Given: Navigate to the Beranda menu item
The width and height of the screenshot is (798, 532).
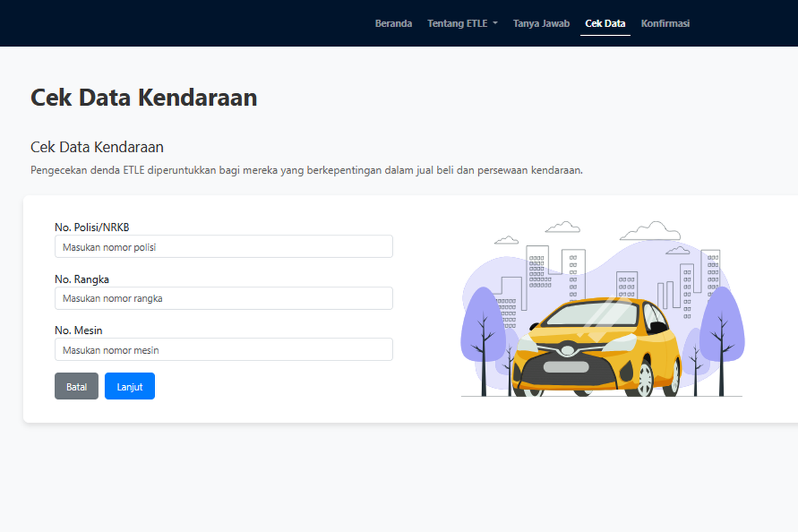Looking at the screenshot, I should pyautogui.click(x=394, y=23).
